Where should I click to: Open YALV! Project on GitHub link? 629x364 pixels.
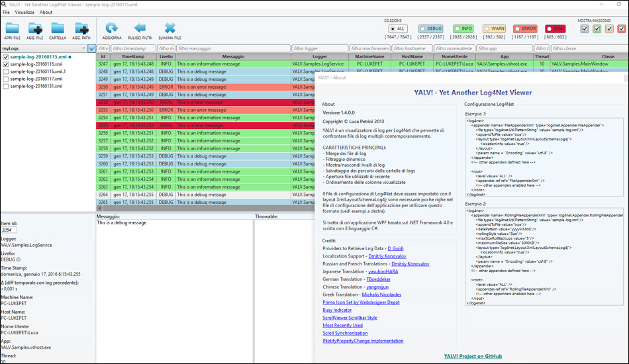pos(473,356)
